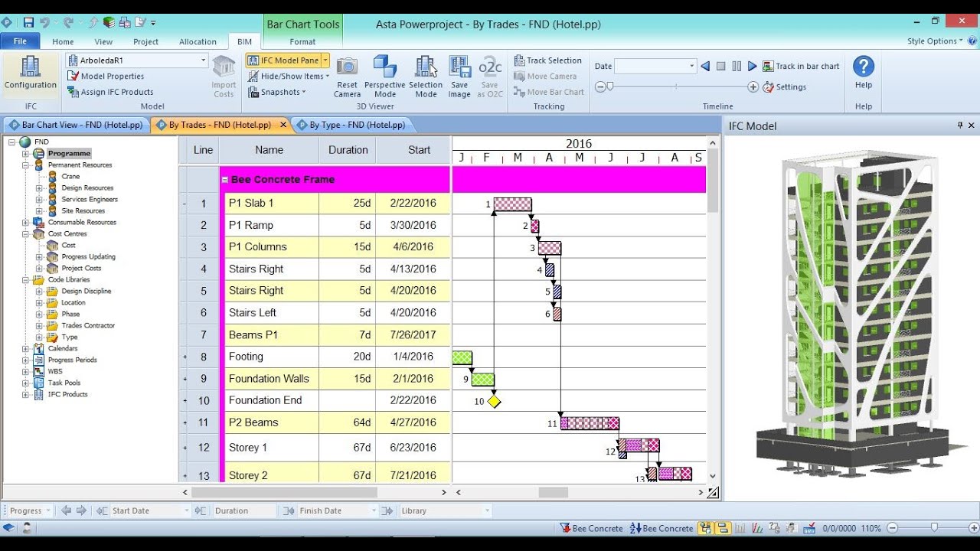
Task: Toggle the first highlighted view button in status bar
Action: [x=704, y=528]
